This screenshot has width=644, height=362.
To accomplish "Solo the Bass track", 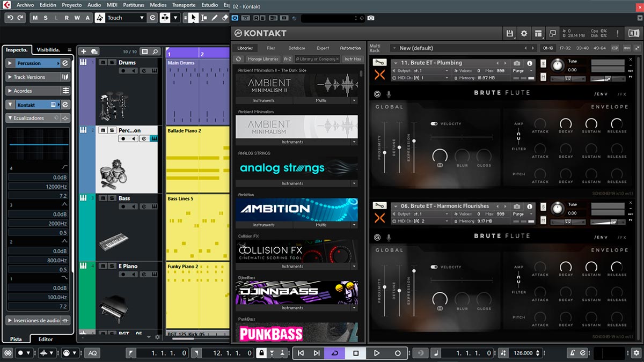I will (x=112, y=198).
